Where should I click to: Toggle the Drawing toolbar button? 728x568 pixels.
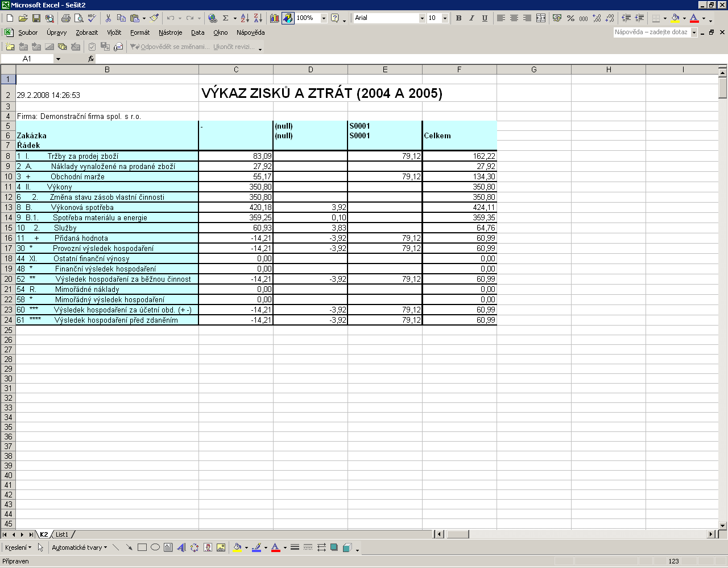(x=288, y=18)
